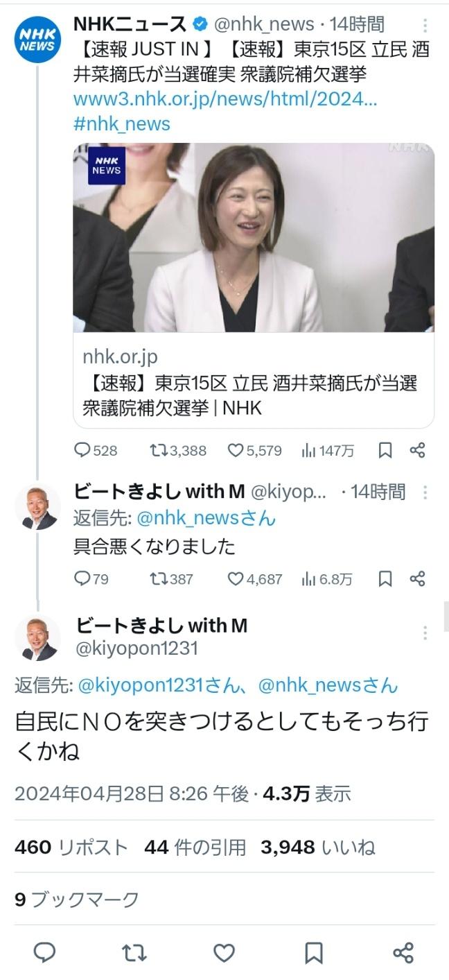This screenshot has width=449, height=980.
Task: Bookmark the 具合悪くなりました reply
Action: [x=385, y=578]
